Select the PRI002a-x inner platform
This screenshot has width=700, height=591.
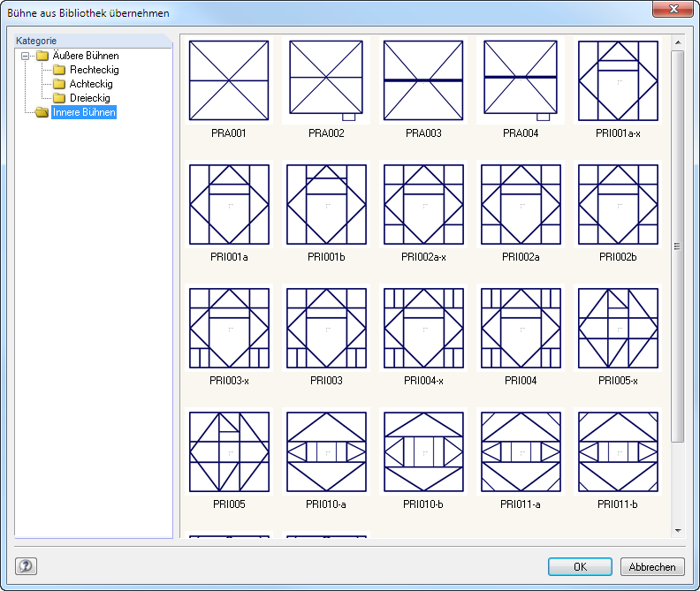[x=423, y=204]
